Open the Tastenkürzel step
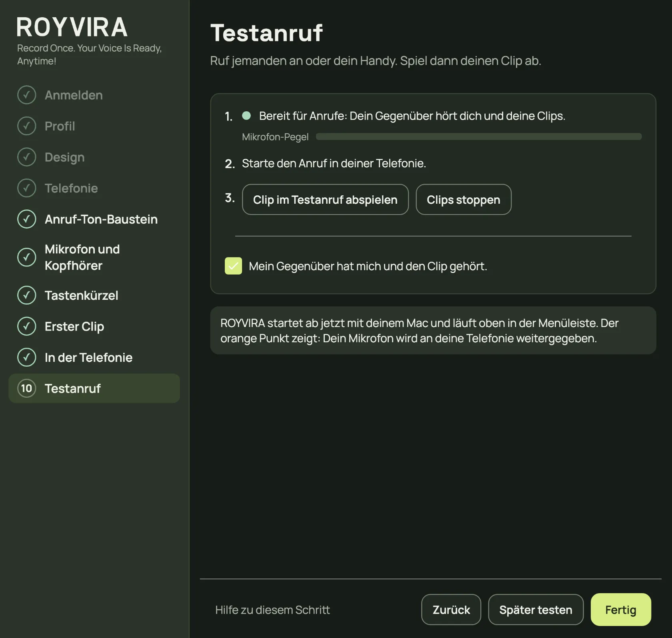 tap(94, 295)
